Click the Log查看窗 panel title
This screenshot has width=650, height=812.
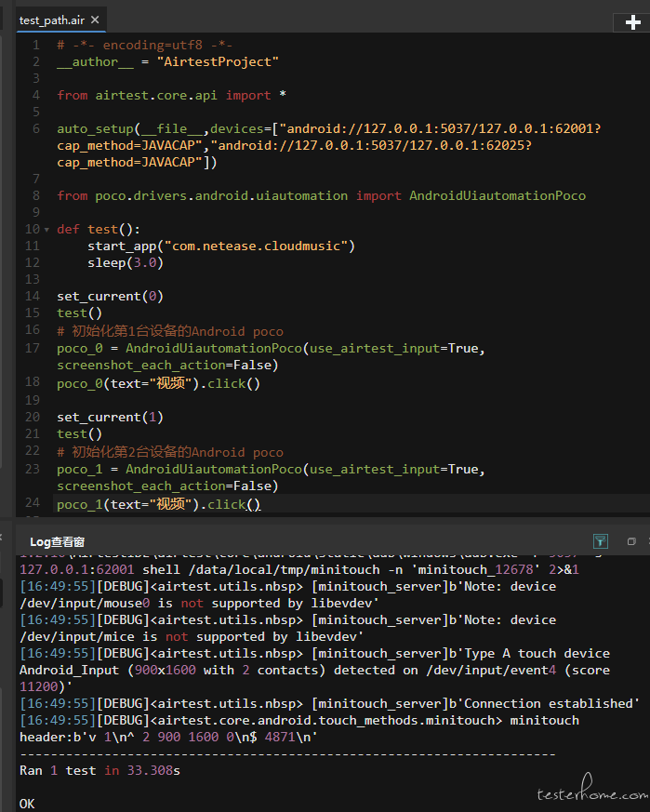click(57, 542)
